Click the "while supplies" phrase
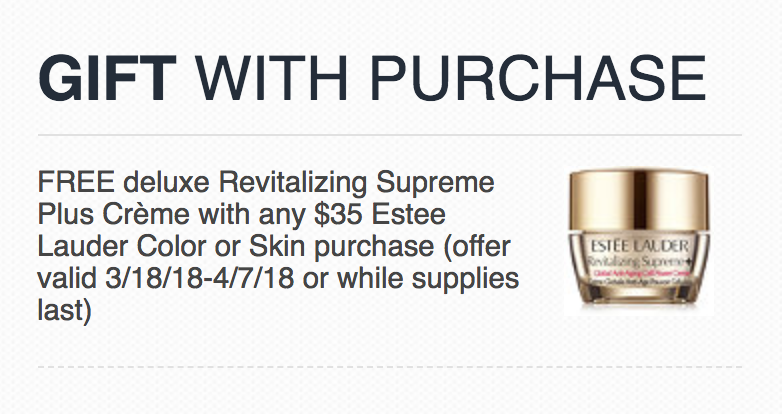 (x=428, y=280)
